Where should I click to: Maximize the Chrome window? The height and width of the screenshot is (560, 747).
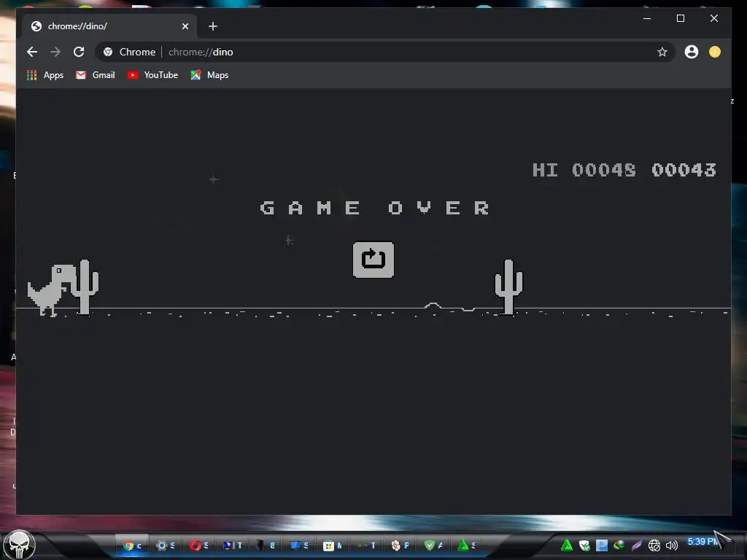681,18
